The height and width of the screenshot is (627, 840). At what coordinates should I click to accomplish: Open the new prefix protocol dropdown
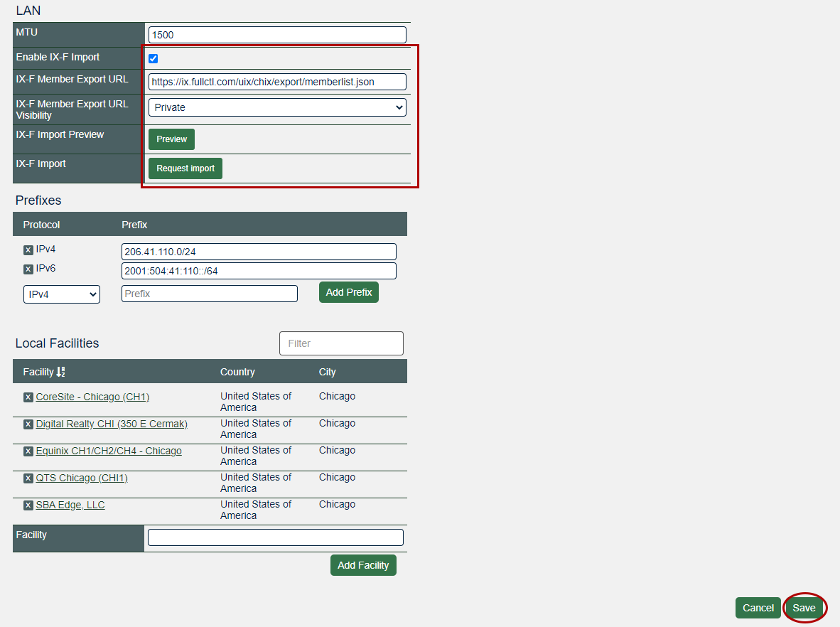(x=62, y=294)
